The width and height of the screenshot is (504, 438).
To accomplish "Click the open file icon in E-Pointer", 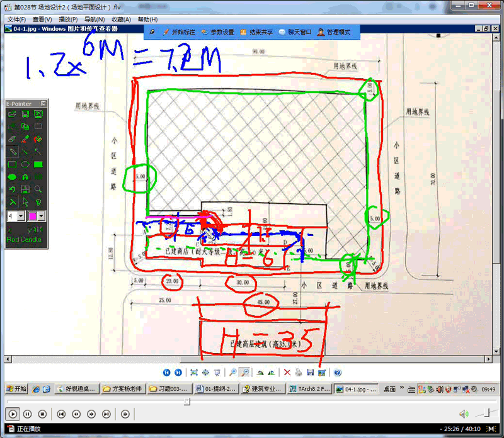I will [12, 114].
